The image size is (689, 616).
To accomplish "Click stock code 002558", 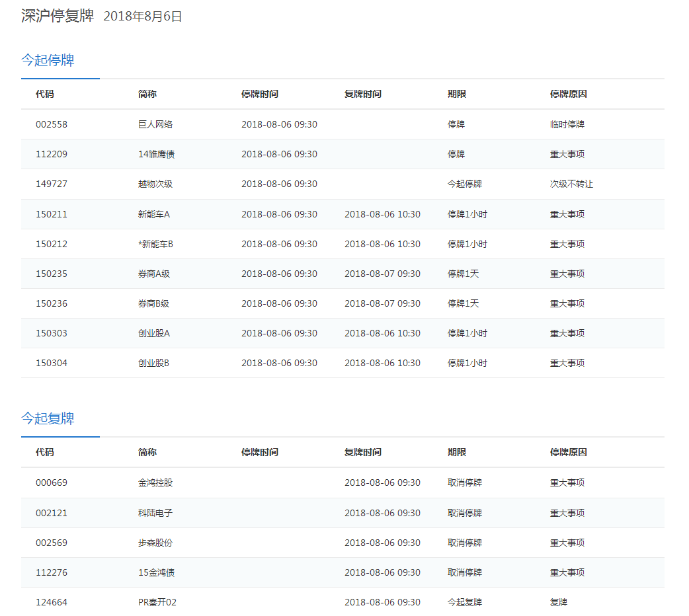I will point(52,124).
